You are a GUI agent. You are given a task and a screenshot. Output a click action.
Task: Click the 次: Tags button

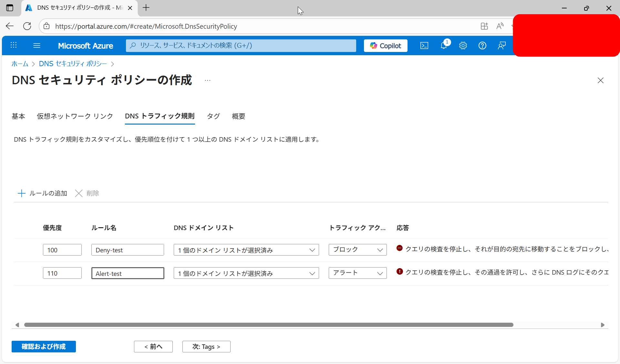click(206, 347)
